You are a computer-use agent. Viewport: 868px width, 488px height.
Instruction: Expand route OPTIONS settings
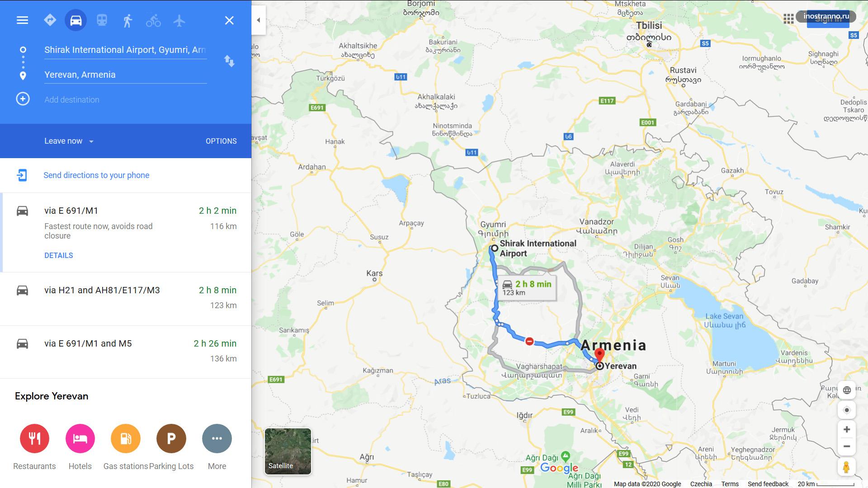pos(221,141)
